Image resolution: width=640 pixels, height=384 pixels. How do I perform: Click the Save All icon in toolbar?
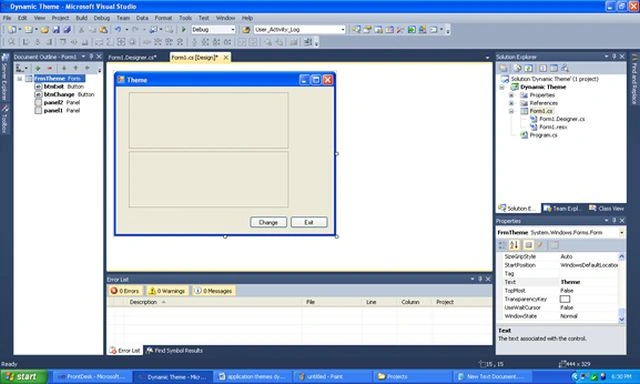(67, 29)
